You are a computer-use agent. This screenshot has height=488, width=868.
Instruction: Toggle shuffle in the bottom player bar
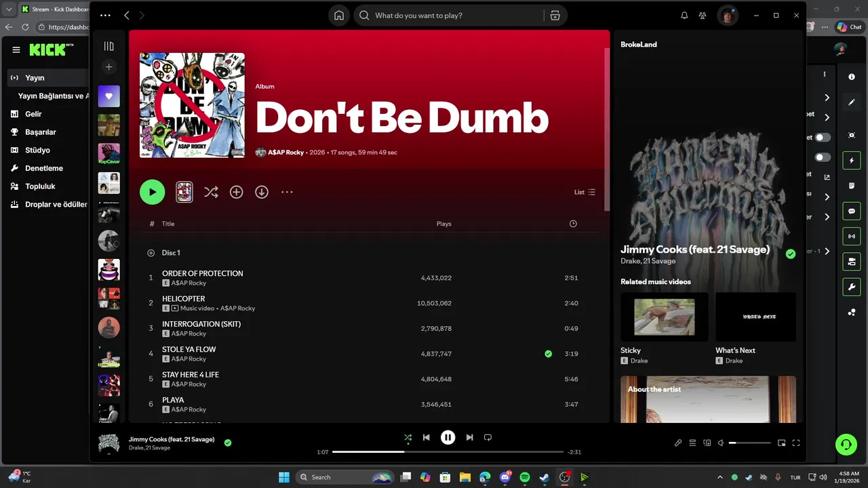tap(408, 438)
